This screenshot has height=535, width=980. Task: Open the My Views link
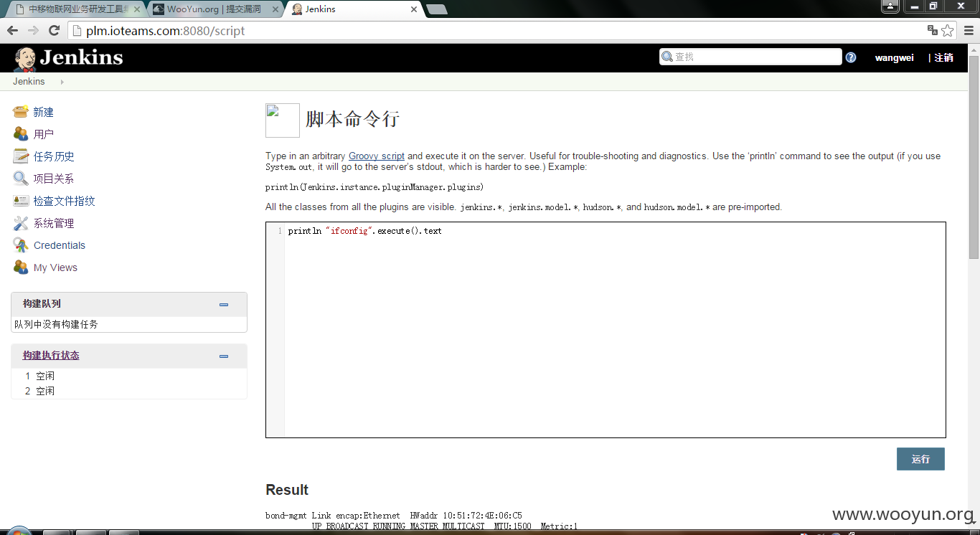click(x=55, y=267)
